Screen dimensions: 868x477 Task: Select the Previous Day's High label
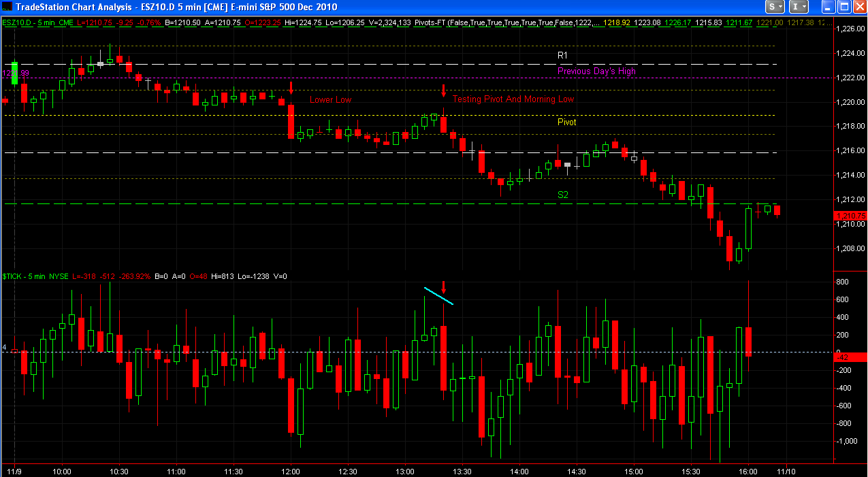[596, 71]
